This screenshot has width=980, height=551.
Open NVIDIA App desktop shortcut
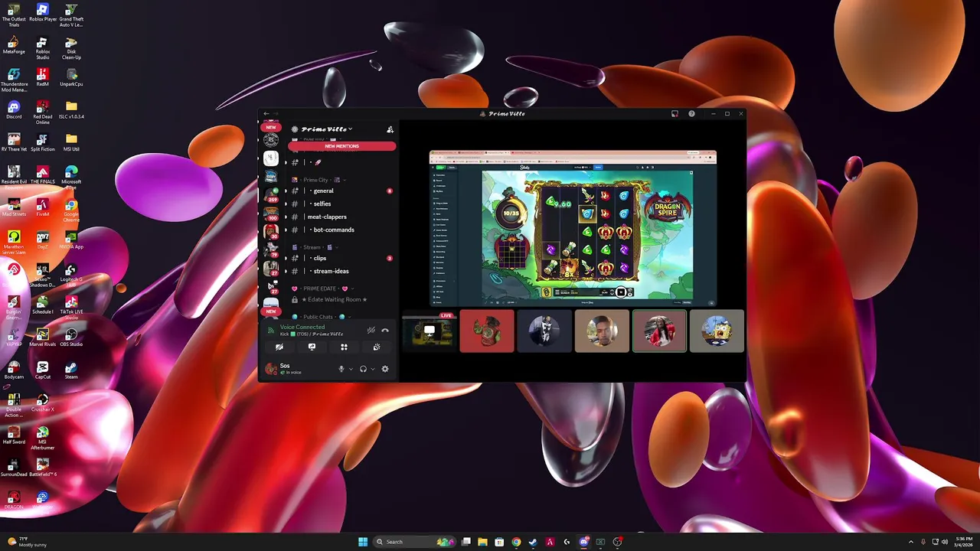click(71, 240)
